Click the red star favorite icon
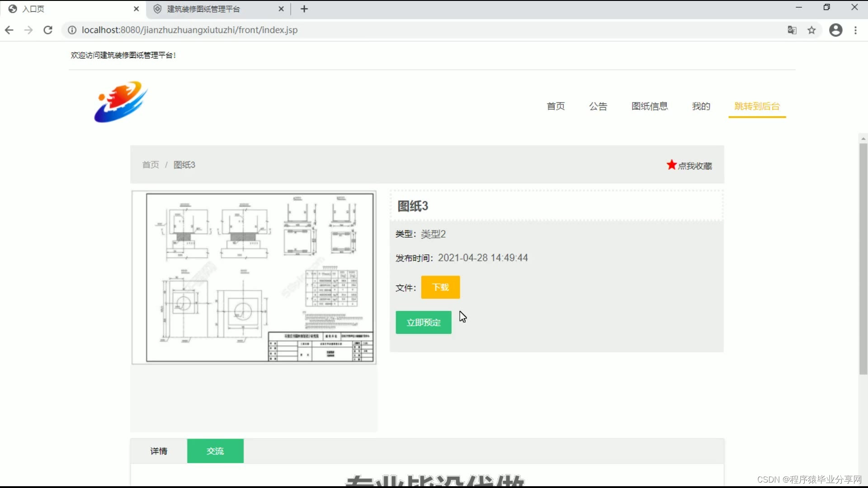The height and width of the screenshot is (488, 868). 671,165
